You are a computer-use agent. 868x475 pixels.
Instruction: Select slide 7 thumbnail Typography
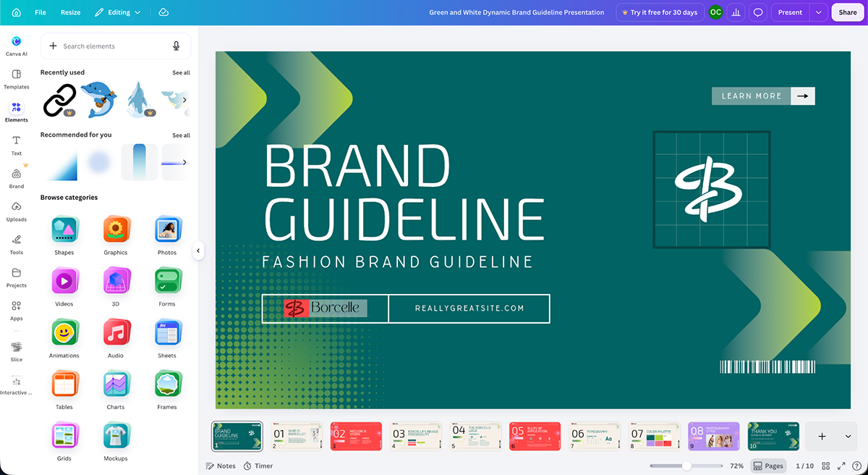(595, 437)
